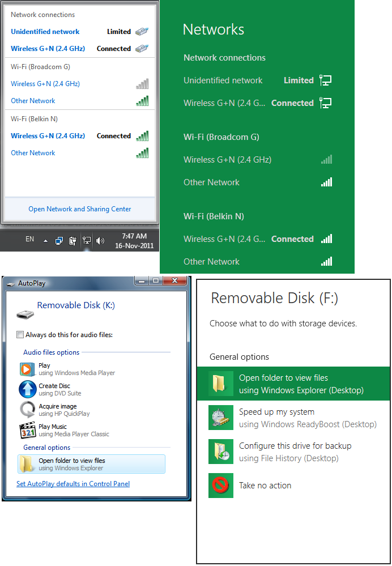Viewport: 392px width, 566px height.
Task: Open Network and Sharing Center
Action: [x=80, y=209]
